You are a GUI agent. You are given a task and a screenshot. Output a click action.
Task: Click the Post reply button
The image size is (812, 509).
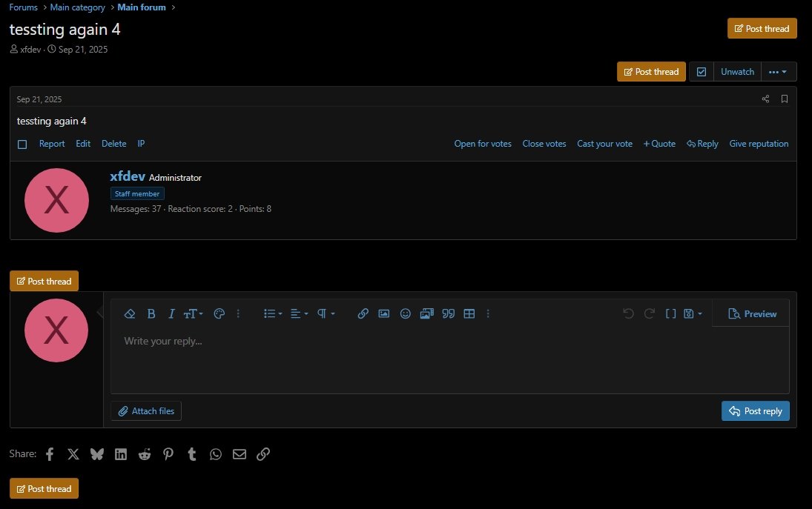[755, 411]
